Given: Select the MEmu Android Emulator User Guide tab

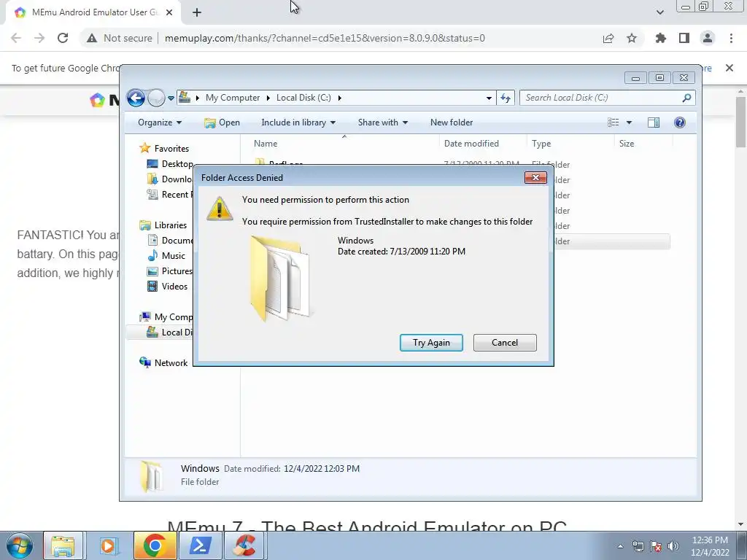Looking at the screenshot, I should coord(94,12).
